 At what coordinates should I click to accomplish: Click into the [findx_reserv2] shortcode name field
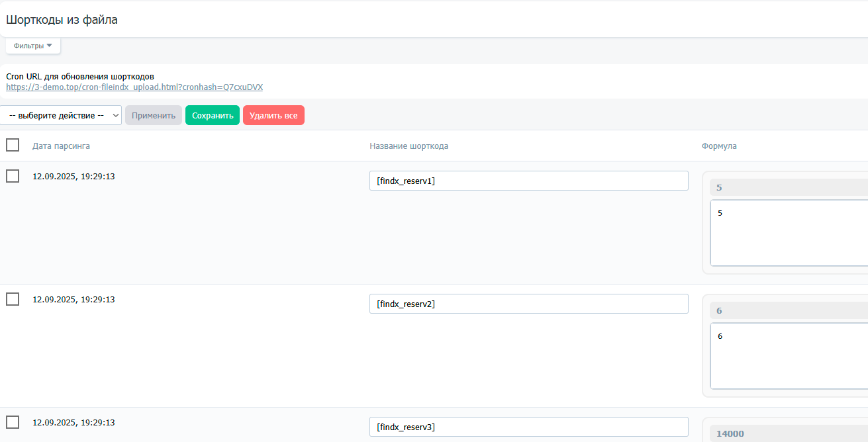click(528, 304)
